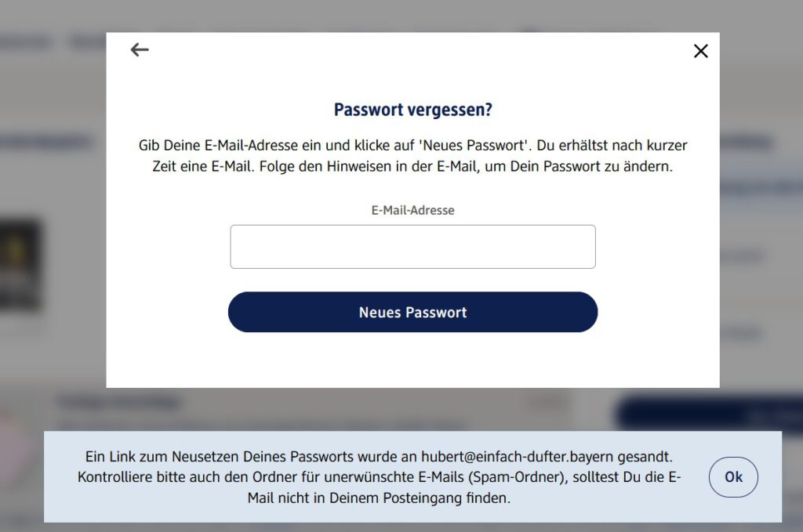This screenshot has width=803, height=532.
Task: Click the 'Ein Link zum Neusetzen' notification line
Action: coord(379,456)
